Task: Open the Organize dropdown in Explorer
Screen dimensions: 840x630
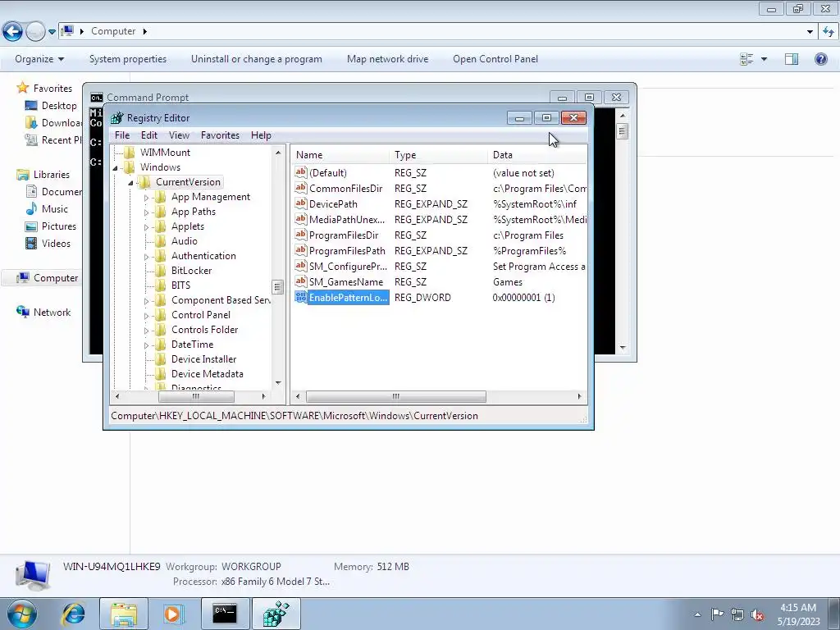Action: coord(39,59)
